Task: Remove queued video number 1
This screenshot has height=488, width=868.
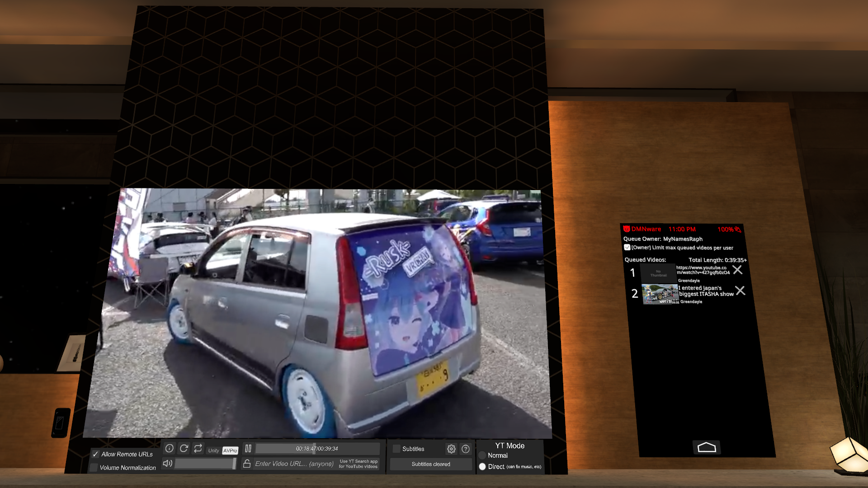Action: point(737,270)
